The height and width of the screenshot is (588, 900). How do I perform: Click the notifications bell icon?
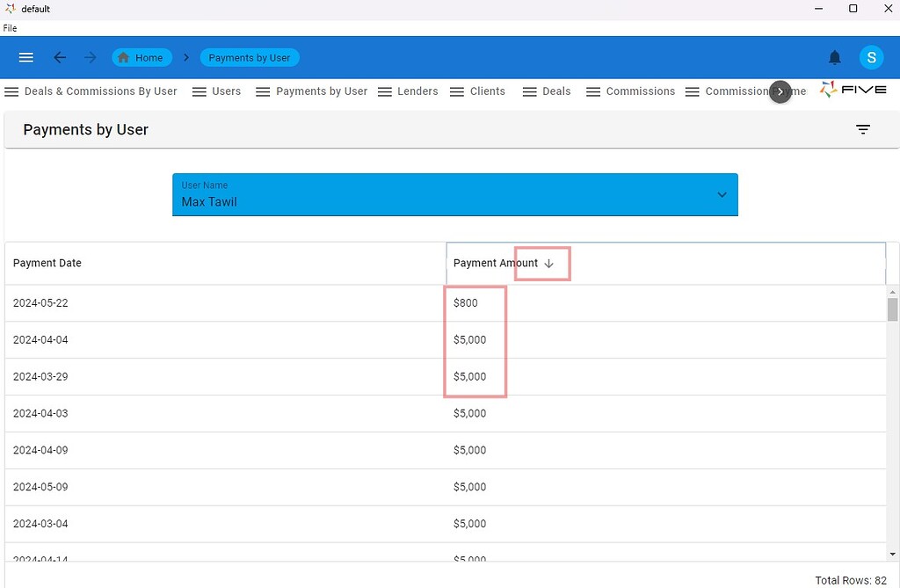click(x=834, y=57)
